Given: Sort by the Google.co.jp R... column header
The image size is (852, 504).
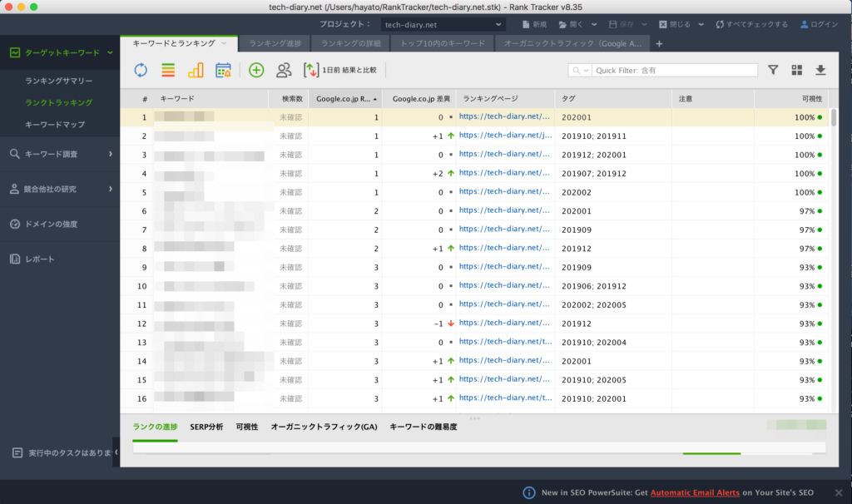Looking at the screenshot, I should coord(345,99).
